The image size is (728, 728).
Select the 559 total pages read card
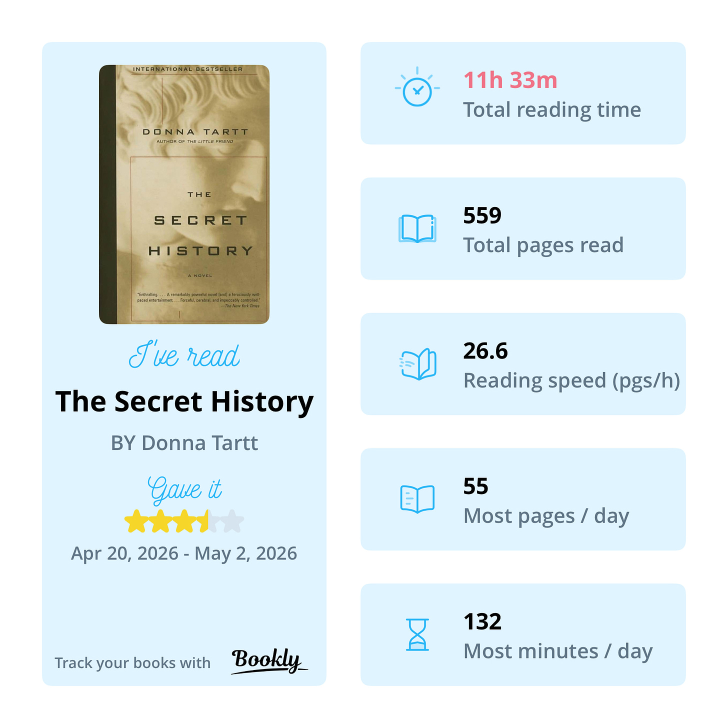523,228
